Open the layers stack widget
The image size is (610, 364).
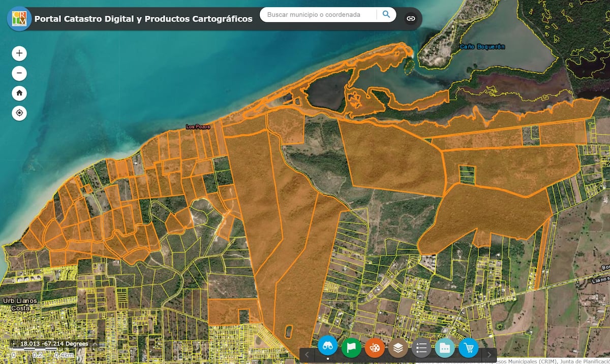[x=398, y=348]
